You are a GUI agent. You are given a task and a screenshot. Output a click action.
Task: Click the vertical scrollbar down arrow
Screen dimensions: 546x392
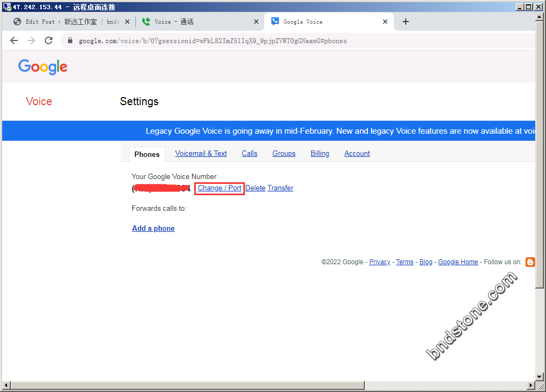[x=540, y=377]
